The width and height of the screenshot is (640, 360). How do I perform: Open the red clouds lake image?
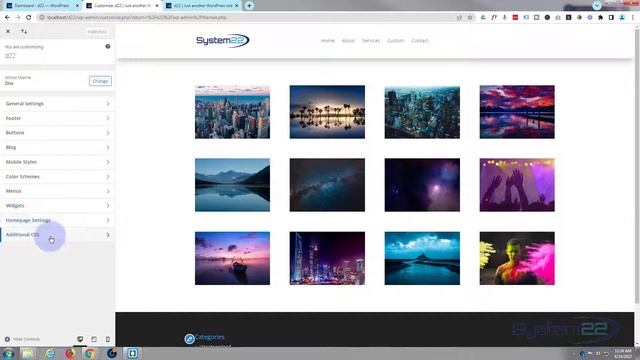(x=517, y=112)
